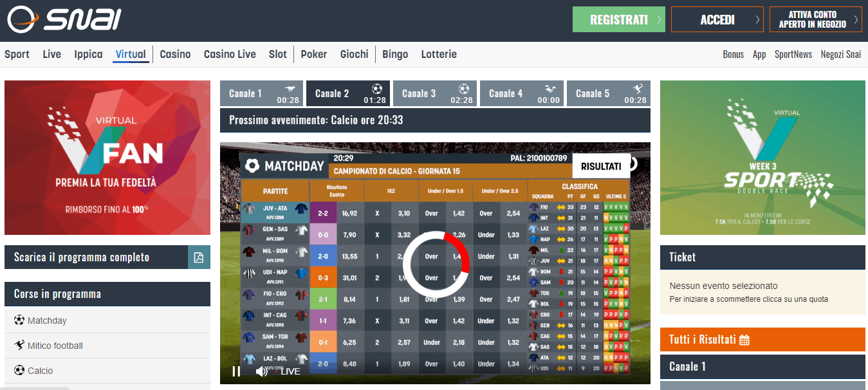This screenshot has width=868, height=390.
Task: Click the Bonus link
Action: click(733, 54)
